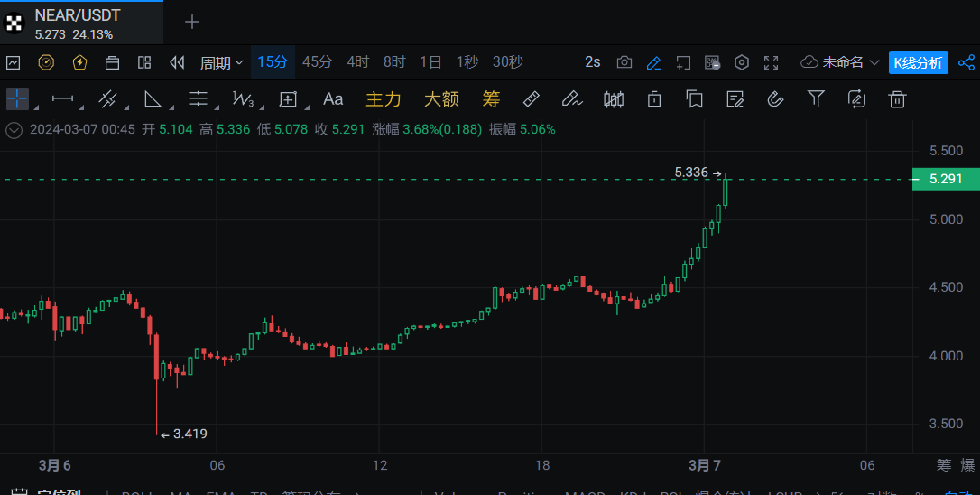Viewport: 980px width, 495px height.
Task: Select the 1日 timeframe
Action: tap(430, 62)
